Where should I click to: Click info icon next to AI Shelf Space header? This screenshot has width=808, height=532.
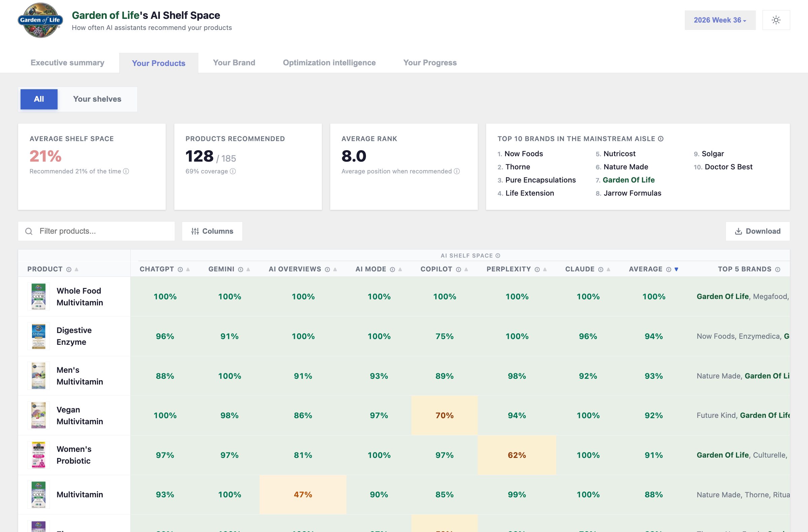[x=498, y=256]
